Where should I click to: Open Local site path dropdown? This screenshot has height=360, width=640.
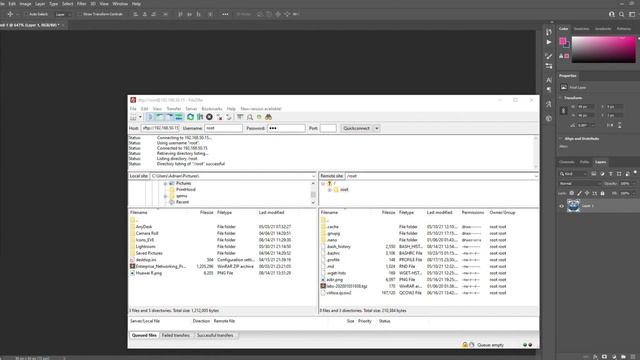[313, 176]
